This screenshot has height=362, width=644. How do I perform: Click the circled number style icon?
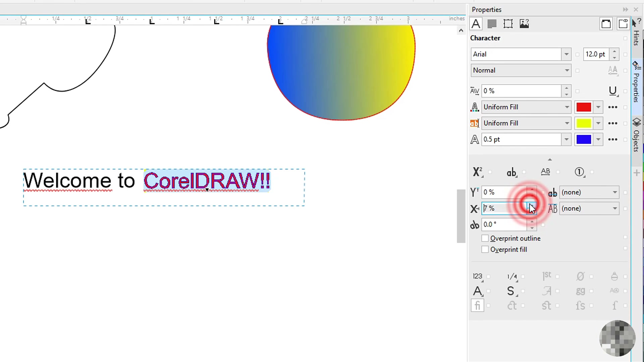click(x=580, y=172)
